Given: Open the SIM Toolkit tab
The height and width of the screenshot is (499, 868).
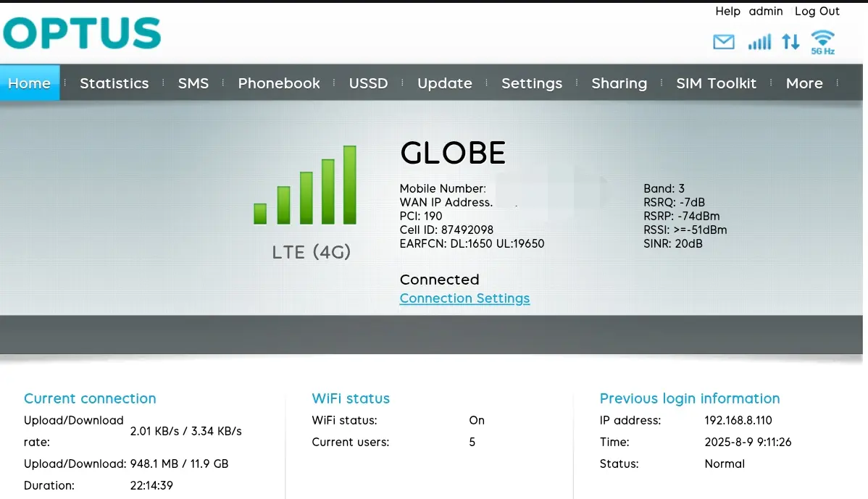Looking at the screenshot, I should 716,83.
